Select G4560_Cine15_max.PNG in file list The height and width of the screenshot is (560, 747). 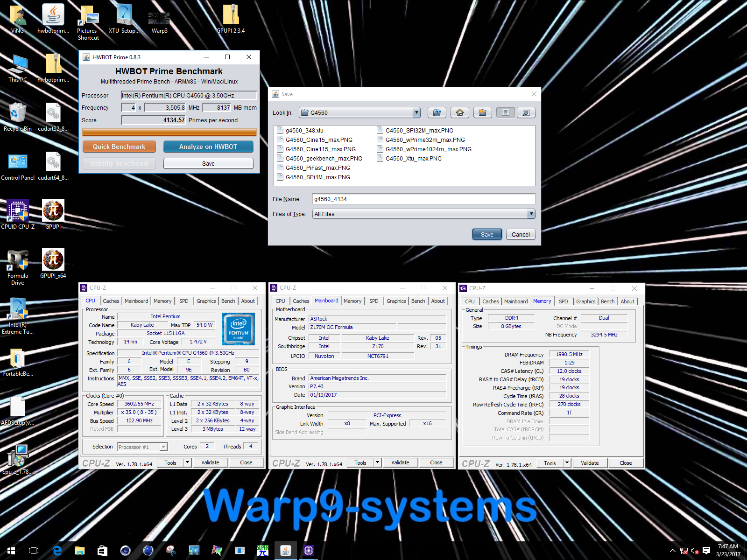(315, 140)
